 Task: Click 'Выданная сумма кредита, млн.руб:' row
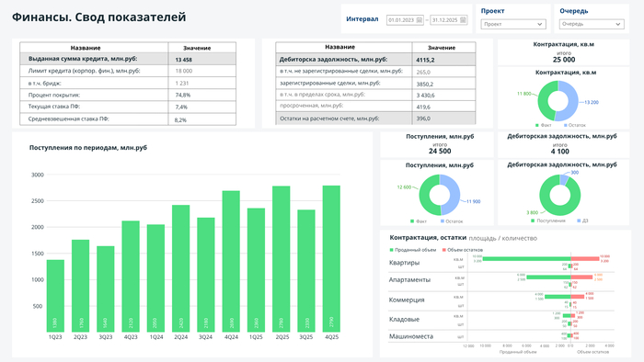pyautogui.click(x=128, y=59)
